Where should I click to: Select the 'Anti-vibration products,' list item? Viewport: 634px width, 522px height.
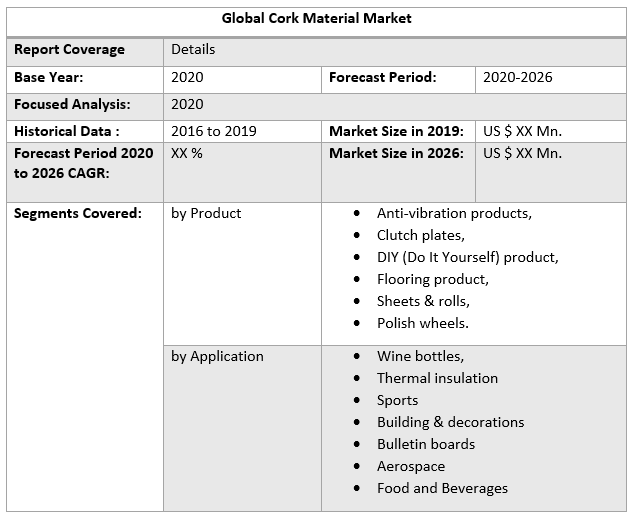pyautogui.click(x=454, y=213)
